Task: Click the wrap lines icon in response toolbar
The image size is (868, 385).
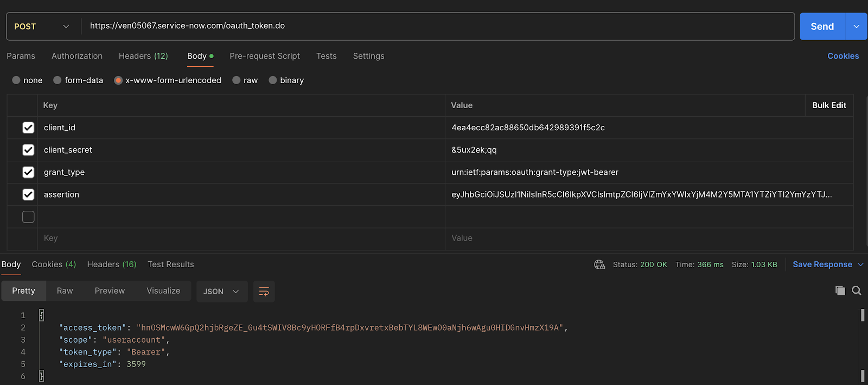Action: tap(264, 292)
